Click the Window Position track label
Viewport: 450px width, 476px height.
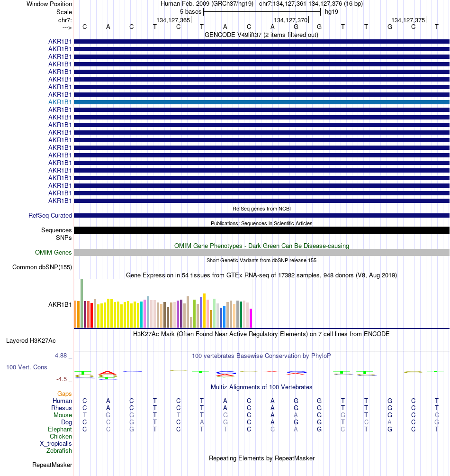[49, 4]
